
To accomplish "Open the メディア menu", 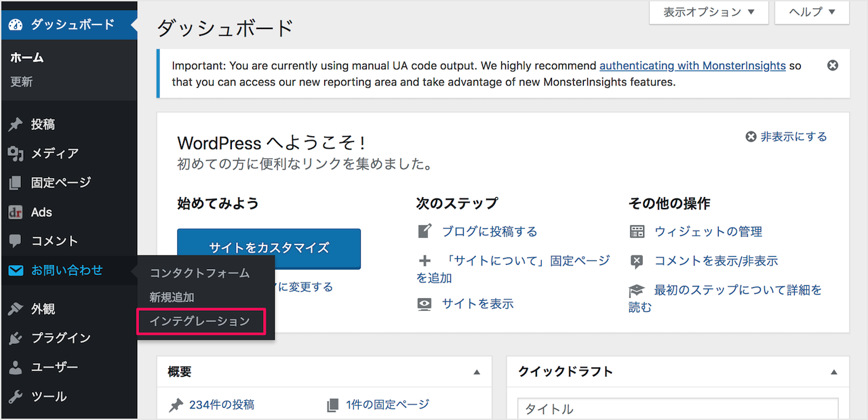I will (x=68, y=154).
